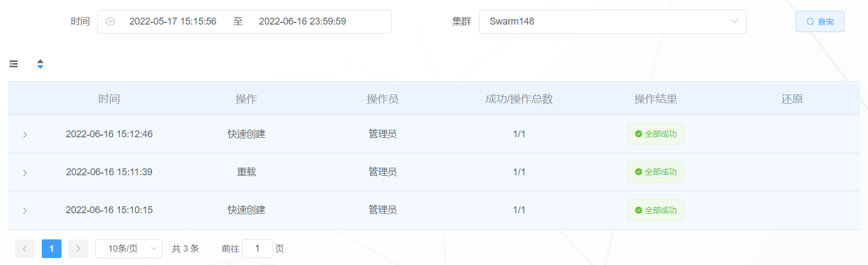Image resolution: width=868 pixels, height=265 pixels.
Task: Click the search icon in 查询 button
Action: click(810, 22)
